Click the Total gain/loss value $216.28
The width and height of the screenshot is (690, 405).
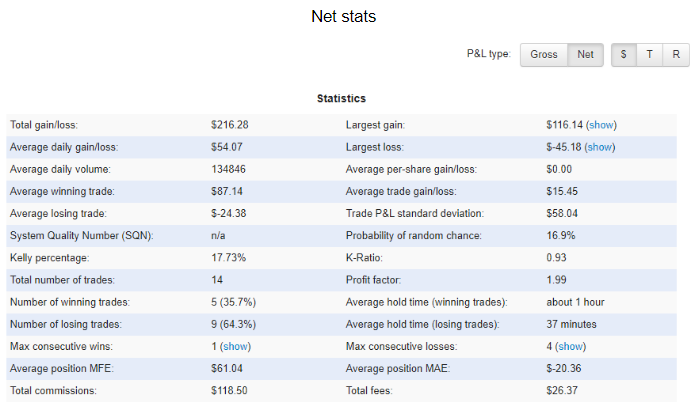[x=230, y=125]
